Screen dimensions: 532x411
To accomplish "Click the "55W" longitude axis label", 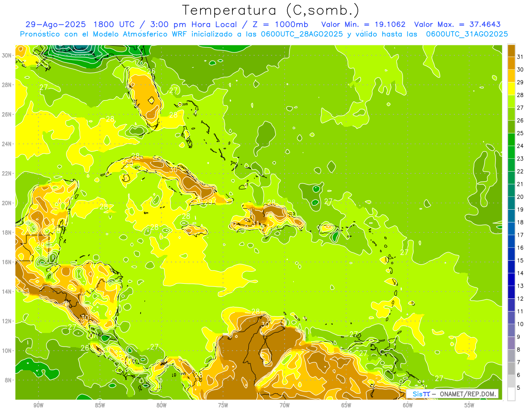I will click(469, 405).
